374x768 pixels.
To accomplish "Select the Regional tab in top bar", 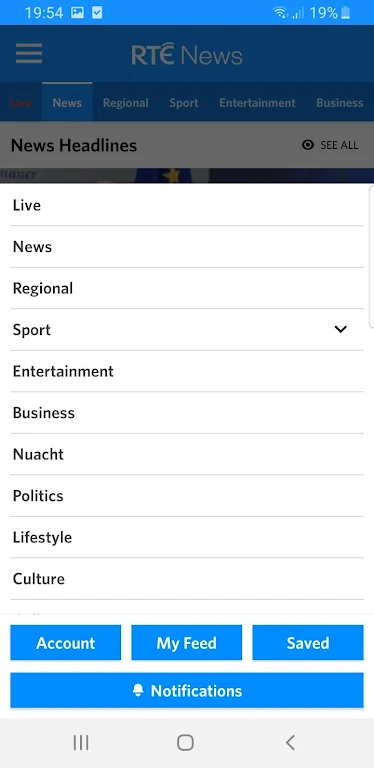I will tap(125, 103).
